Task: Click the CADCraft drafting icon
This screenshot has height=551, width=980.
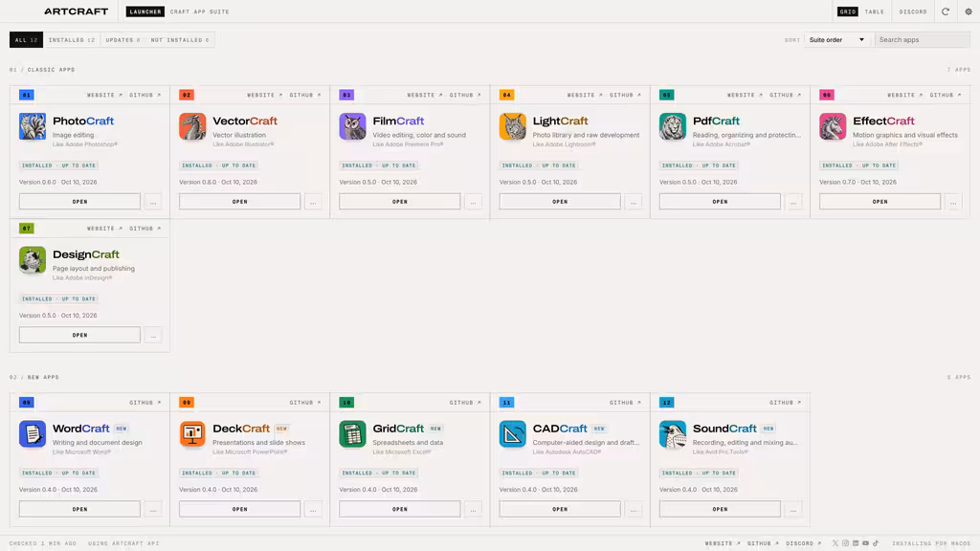Action: pyautogui.click(x=513, y=433)
